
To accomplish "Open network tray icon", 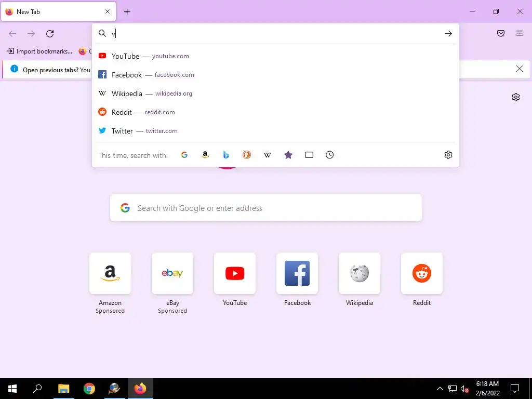I will pyautogui.click(x=453, y=389).
